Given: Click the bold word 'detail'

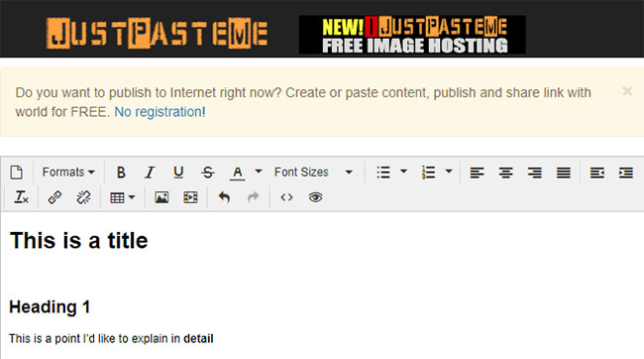Looking at the screenshot, I should click(x=198, y=338).
